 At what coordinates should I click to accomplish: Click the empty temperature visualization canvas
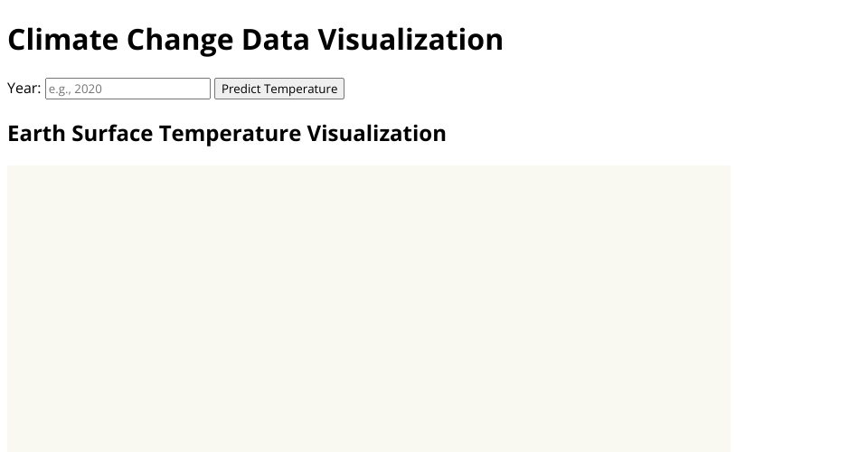tap(369, 307)
